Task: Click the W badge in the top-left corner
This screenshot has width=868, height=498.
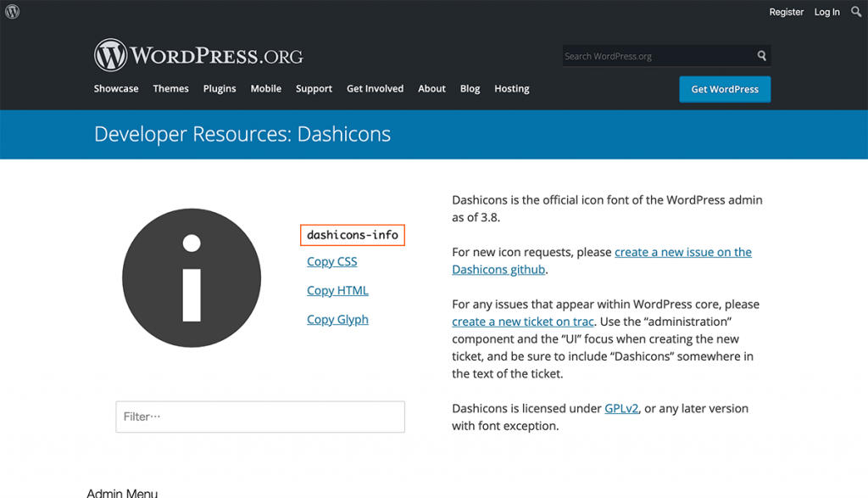Action: (12, 12)
